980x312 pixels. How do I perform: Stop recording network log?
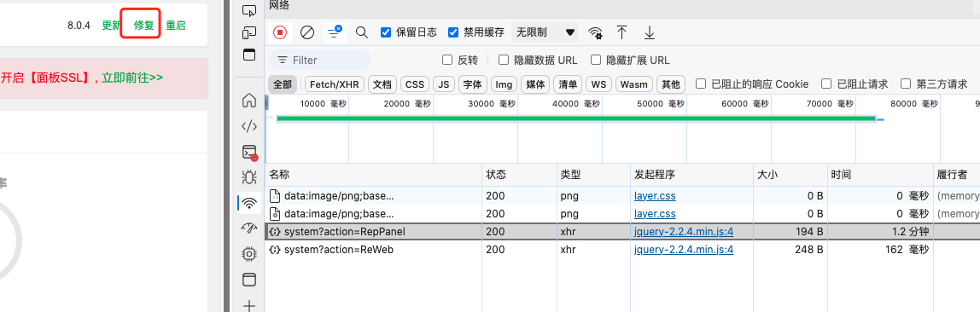(280, 32)
